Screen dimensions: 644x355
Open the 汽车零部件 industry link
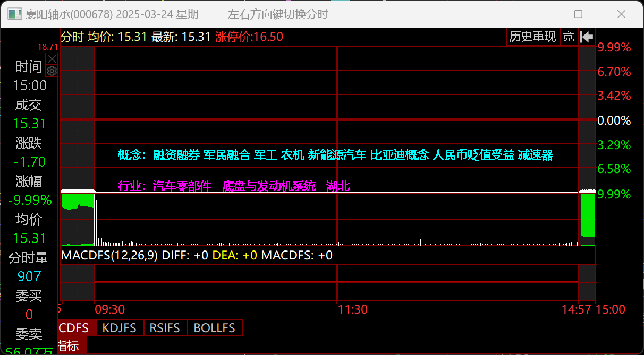click(182, 186)
